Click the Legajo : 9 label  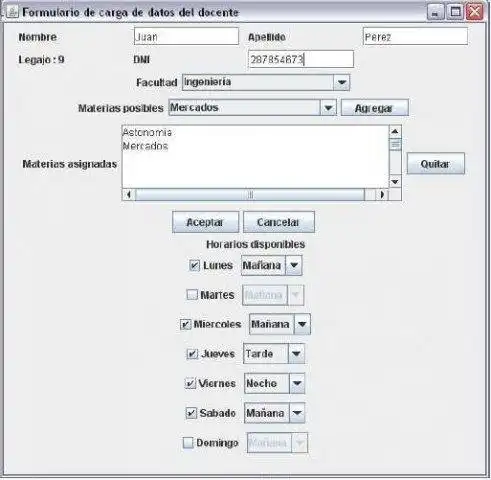pyautogui.click(x=41, y=60)
